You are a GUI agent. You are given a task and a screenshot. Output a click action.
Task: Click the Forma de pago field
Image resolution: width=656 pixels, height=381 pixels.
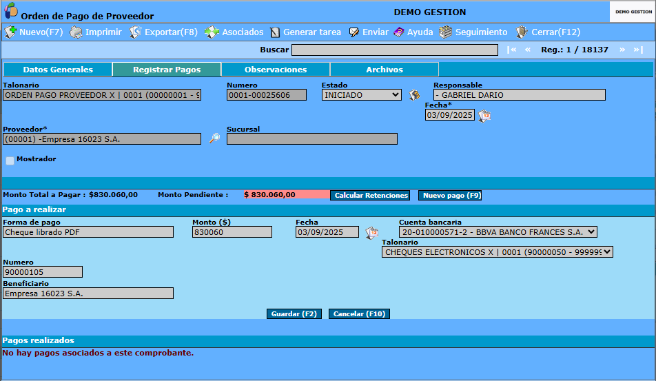pos(88,232)
